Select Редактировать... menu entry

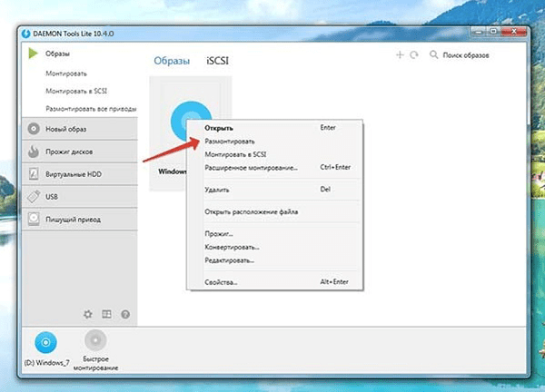pyautogui.click(x=274, y=260)
